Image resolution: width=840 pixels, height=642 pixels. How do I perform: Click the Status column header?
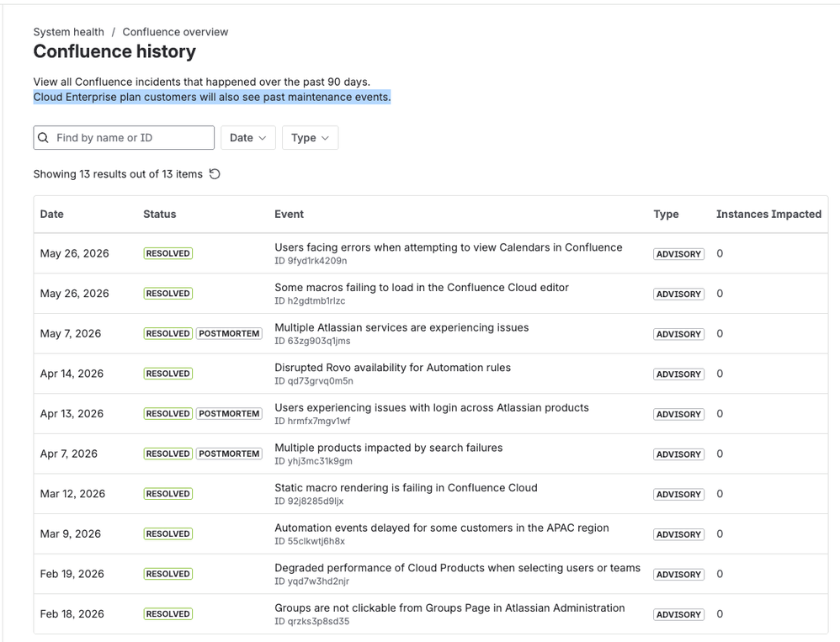point(160,215)
